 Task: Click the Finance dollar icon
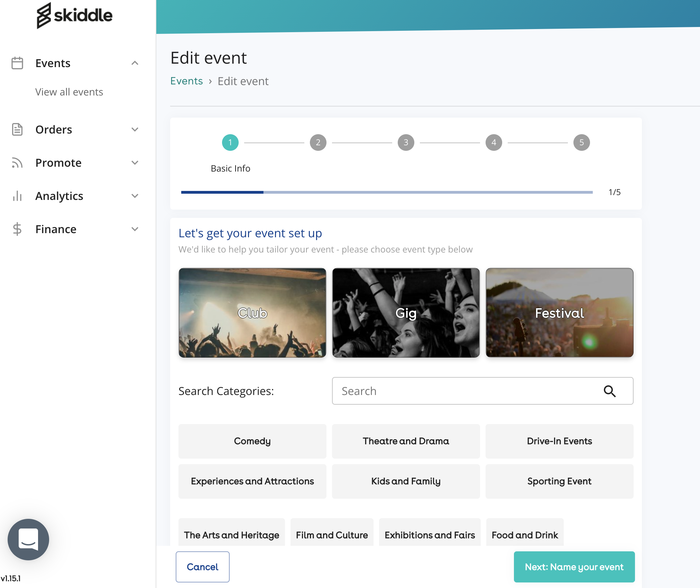click(17, 229)
